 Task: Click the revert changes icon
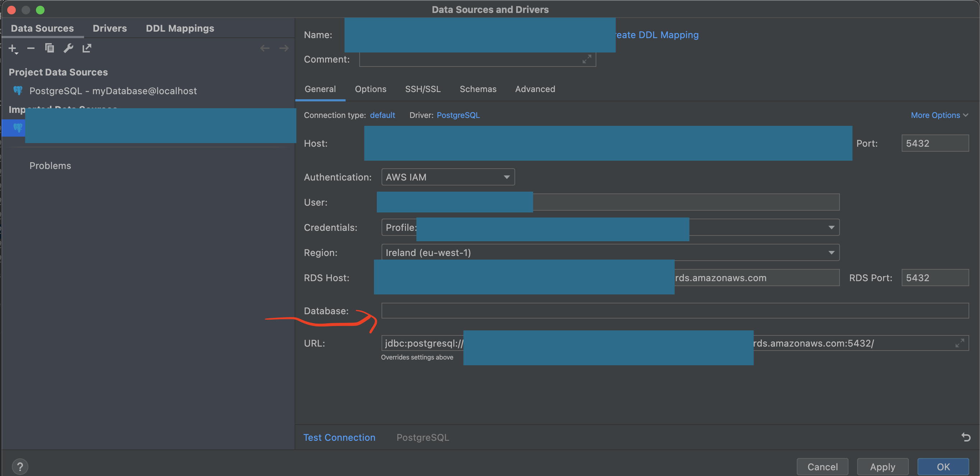coord(966,437)
